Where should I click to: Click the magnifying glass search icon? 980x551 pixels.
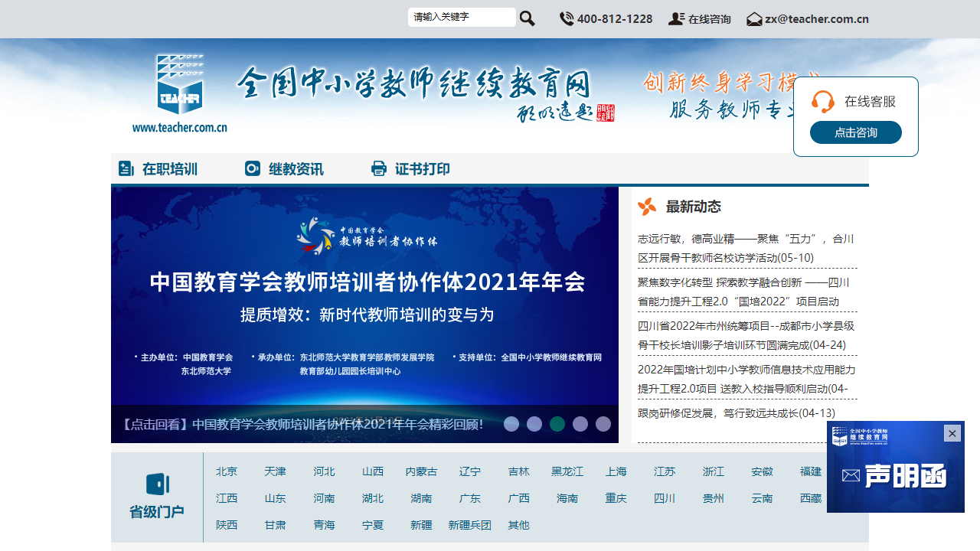pos(527,18)
